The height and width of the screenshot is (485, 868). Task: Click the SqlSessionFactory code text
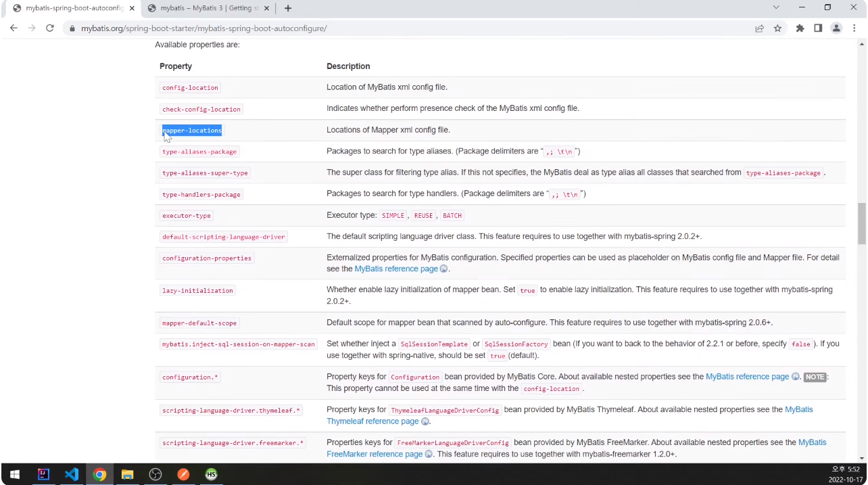click(x=516, y=344)
